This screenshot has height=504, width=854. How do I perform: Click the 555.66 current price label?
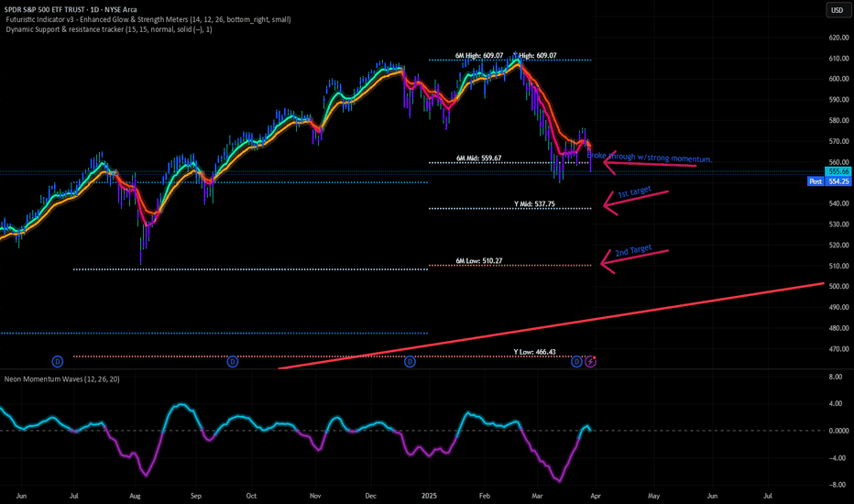[x=838, y=171]
